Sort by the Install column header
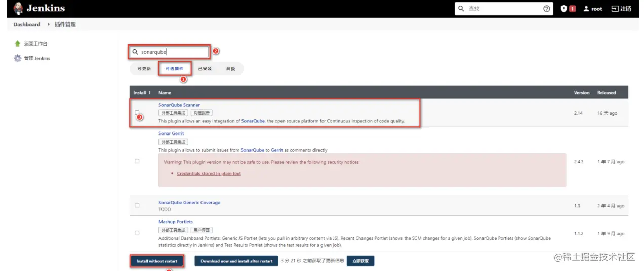The width and height of the screenshot is (644, 271). tap(142, 93)
